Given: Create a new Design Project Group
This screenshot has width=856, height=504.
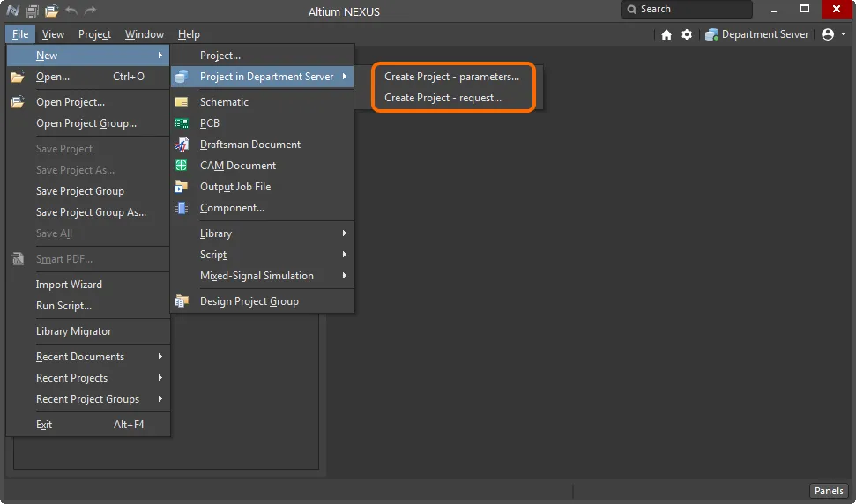Looking at the screenshot, I should tap(263, 301).
